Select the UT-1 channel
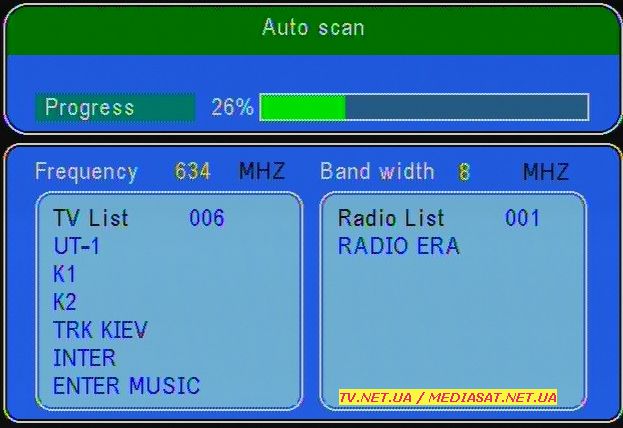The height and width of the screenshot is (428, 623). (x=77, y=246)
